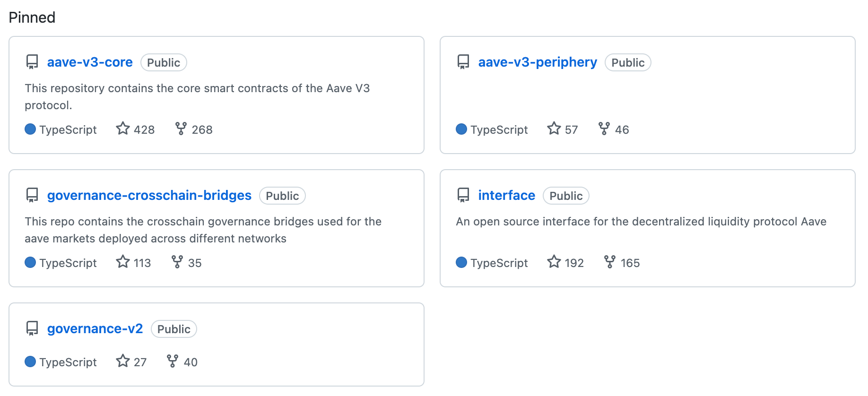This screenshot has width=868, height=396.
Task: Click Public badge next to aave-v3-periphery
Action: [628, 62]
